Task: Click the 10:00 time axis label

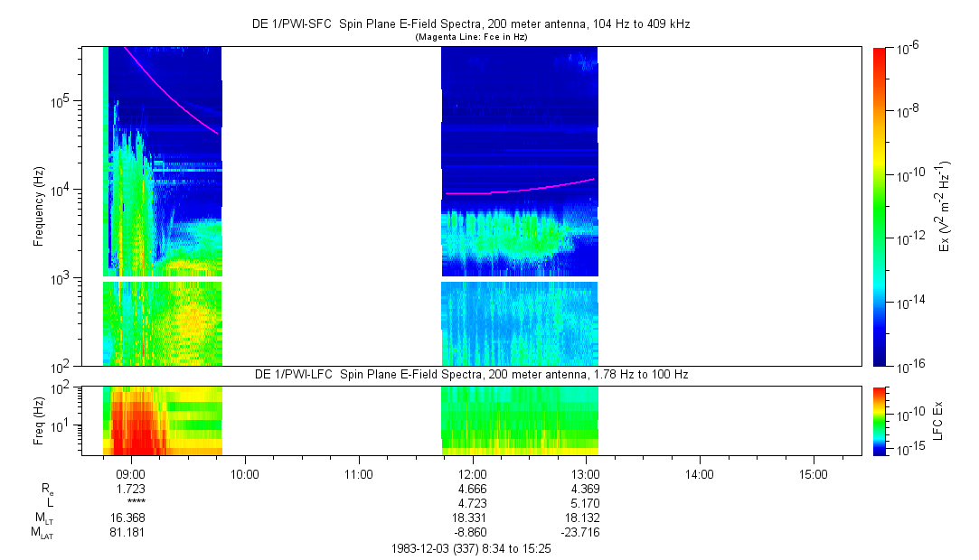Action: point(245,474)
